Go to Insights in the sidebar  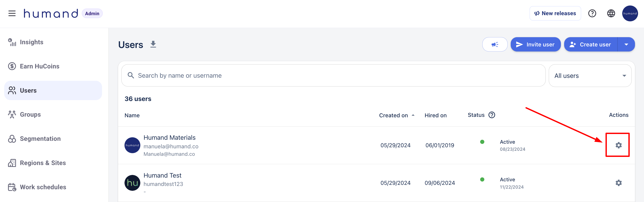point(31,42)
